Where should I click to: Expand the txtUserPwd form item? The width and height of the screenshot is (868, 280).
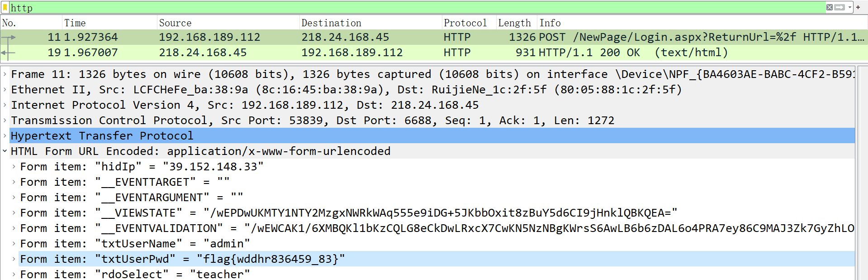coord(14,259)
